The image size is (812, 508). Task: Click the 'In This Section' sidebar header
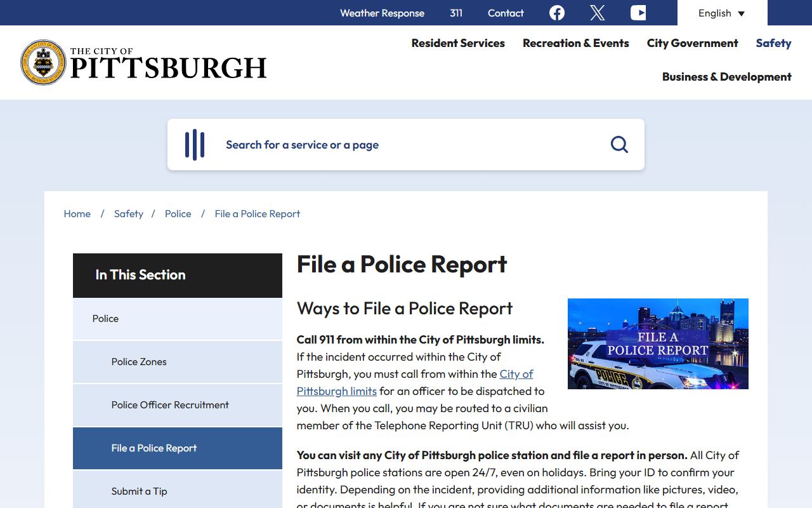[x=178, y=275]
